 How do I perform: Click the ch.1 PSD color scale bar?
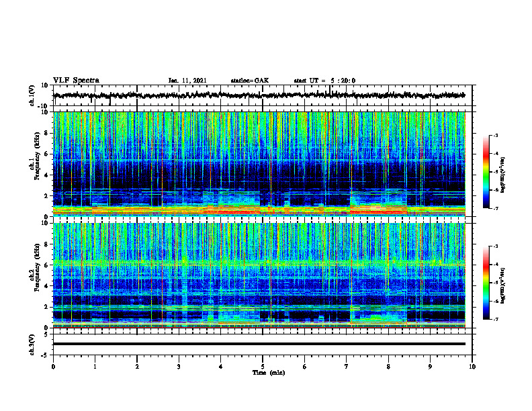pyautogui.click(x=486, y=172)
